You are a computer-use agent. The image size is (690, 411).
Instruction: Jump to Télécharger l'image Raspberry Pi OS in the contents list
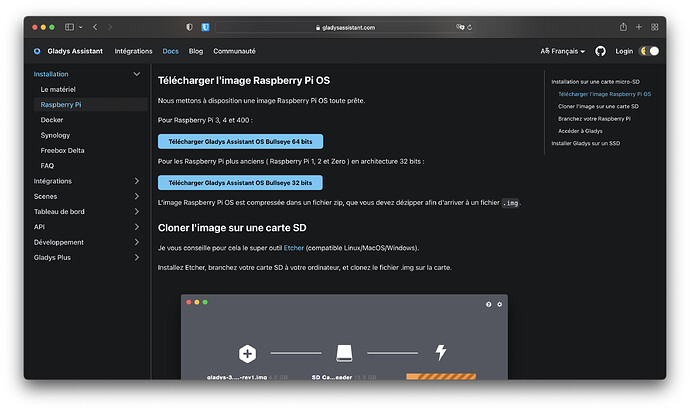604,94
